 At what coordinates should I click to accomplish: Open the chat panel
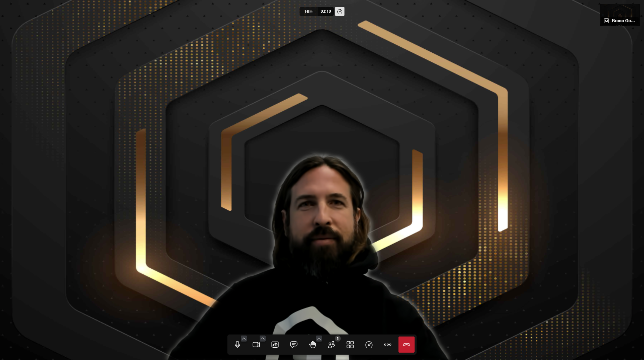[294, 345]
